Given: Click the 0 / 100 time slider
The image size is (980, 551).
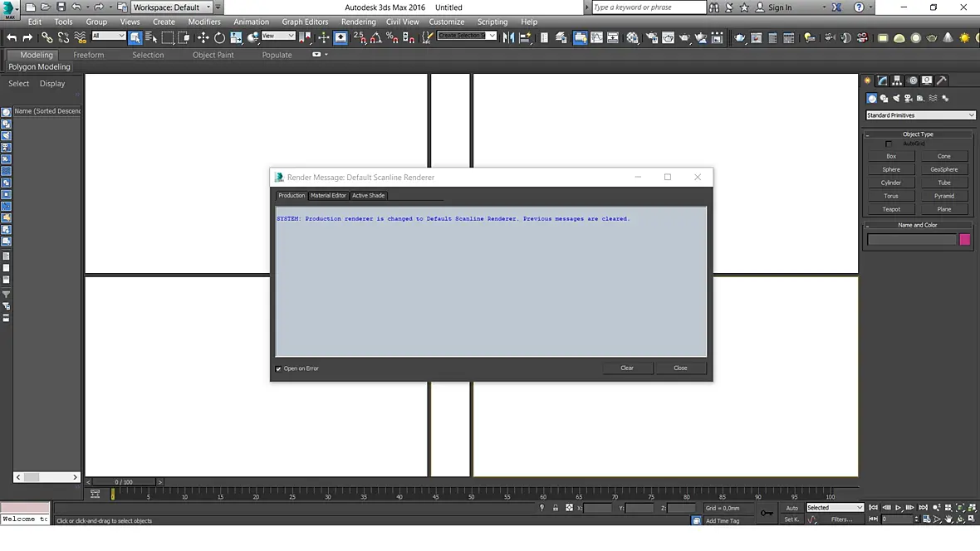Looking at the screenshot, I should 124,482.
